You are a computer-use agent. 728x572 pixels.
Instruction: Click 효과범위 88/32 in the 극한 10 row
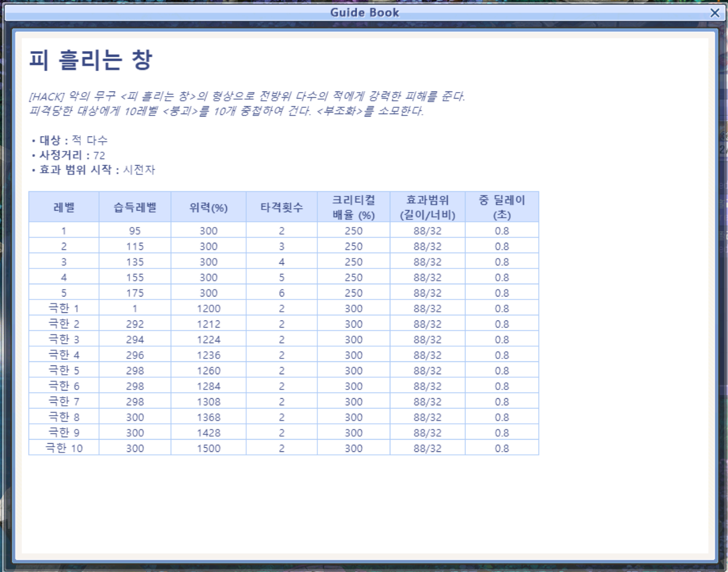(x=428, y=448)
